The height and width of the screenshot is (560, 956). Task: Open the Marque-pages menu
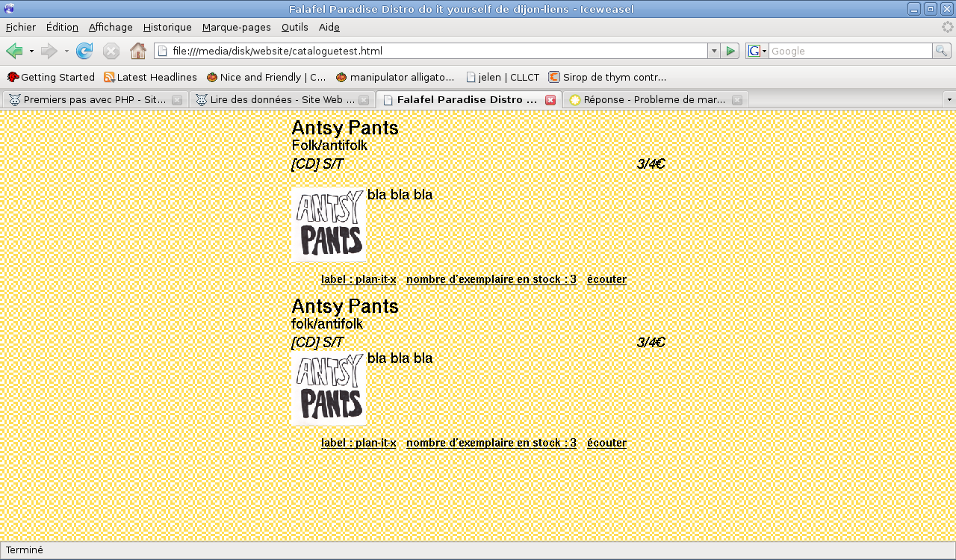pos(236,27)
